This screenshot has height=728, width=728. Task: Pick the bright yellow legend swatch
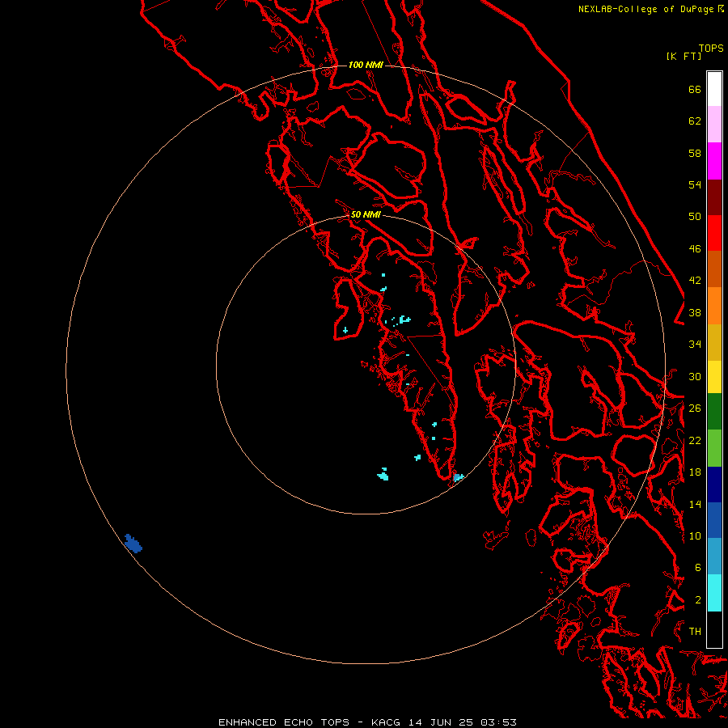point(714,377)
